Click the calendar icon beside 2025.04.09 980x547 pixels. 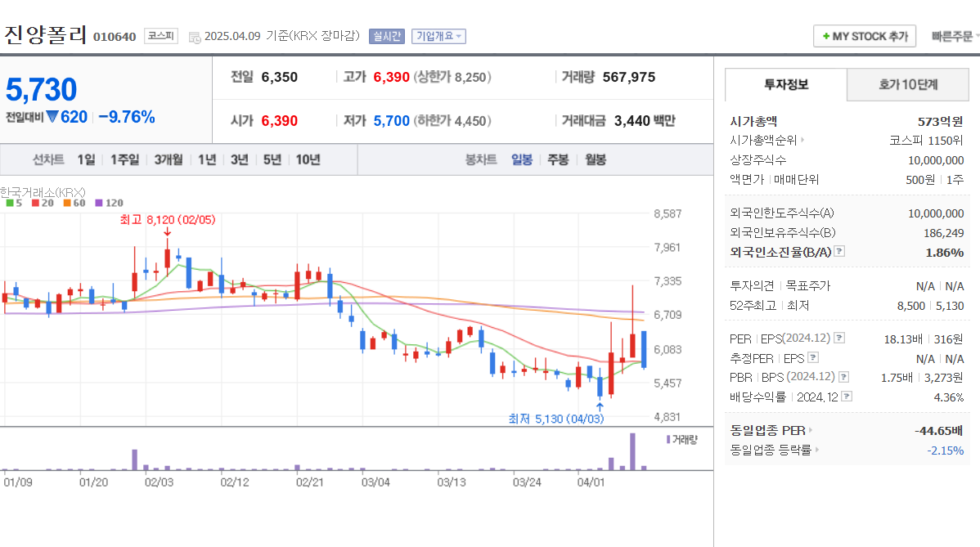click(194, 36)
